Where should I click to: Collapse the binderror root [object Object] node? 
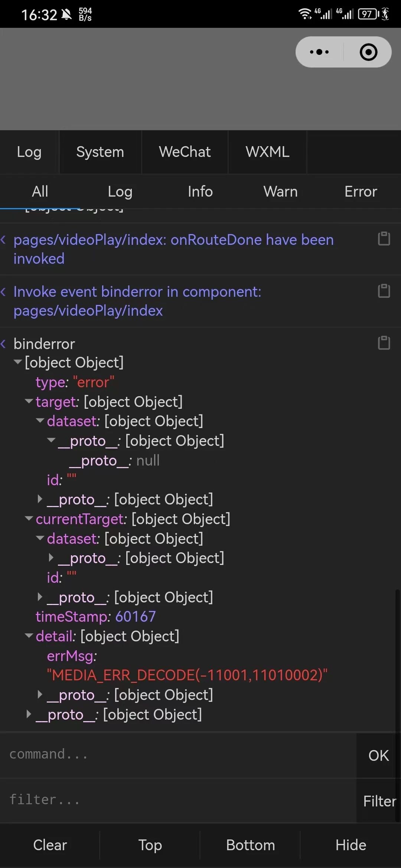point(17,362)
